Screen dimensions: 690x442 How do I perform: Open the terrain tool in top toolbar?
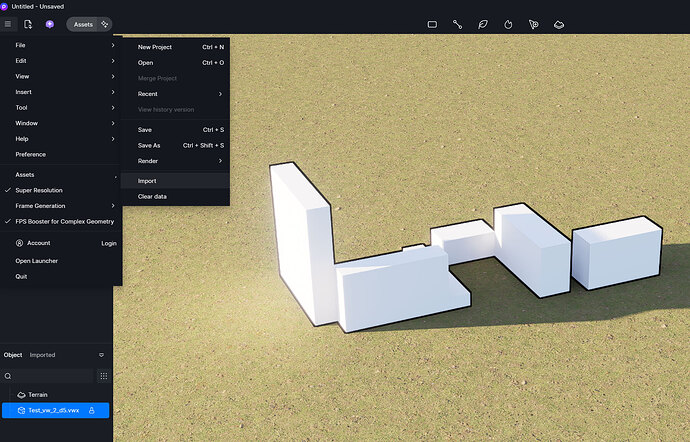click(559, 24)
